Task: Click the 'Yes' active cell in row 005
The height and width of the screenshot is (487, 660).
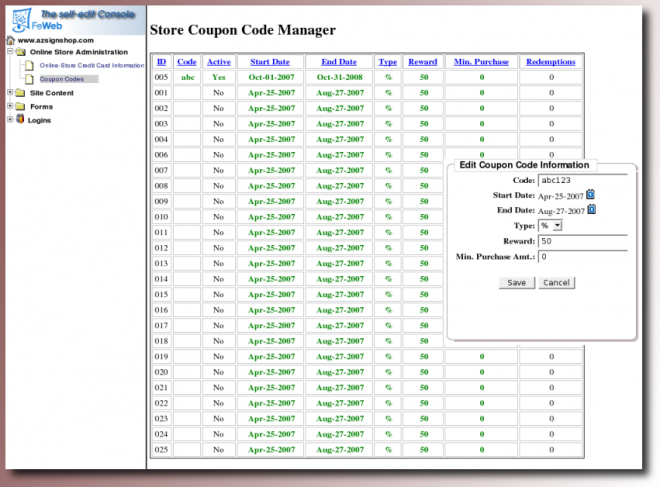Action: [x=218, y=77]
